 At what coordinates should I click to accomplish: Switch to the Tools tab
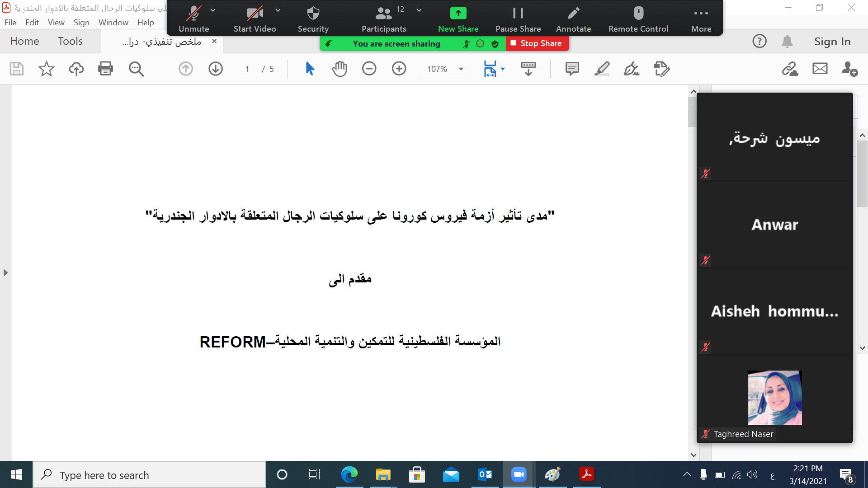pos(70,41)
